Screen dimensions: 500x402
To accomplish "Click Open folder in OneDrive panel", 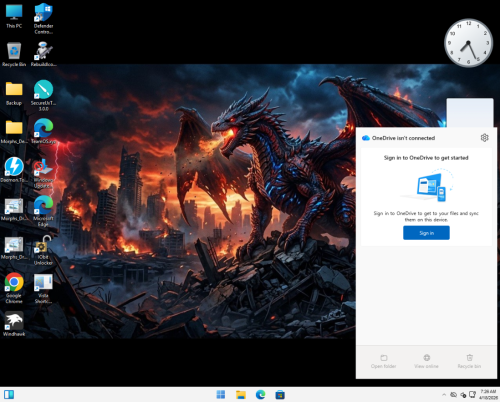I will 383,361.
